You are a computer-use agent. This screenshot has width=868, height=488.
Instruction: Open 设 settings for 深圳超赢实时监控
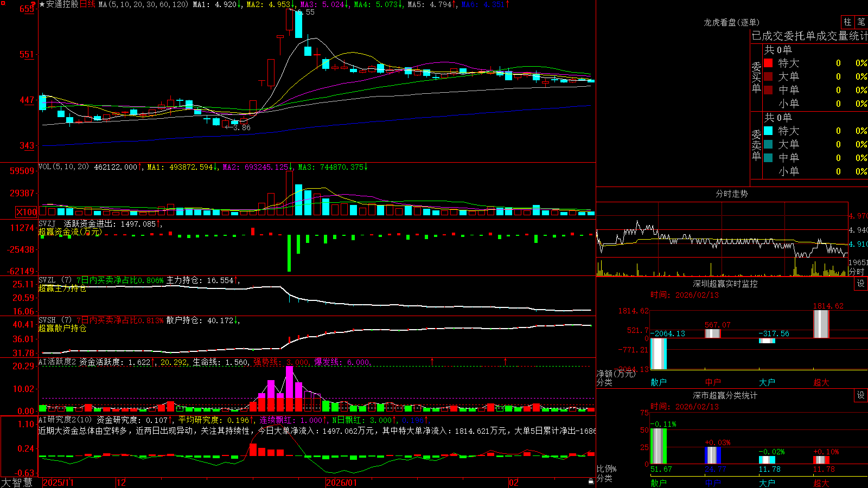[x=861, y=284]
